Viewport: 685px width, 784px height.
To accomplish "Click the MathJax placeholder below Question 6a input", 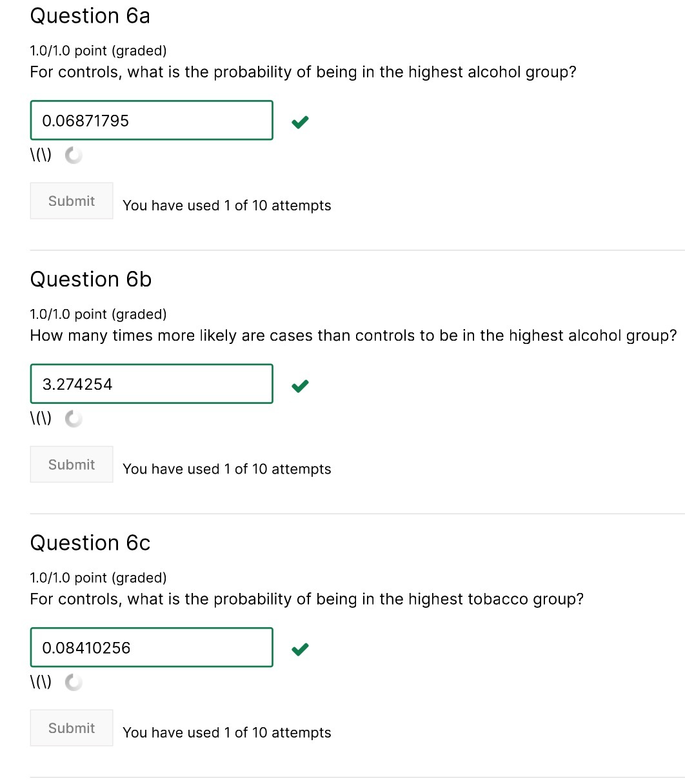I will (41, 154).
